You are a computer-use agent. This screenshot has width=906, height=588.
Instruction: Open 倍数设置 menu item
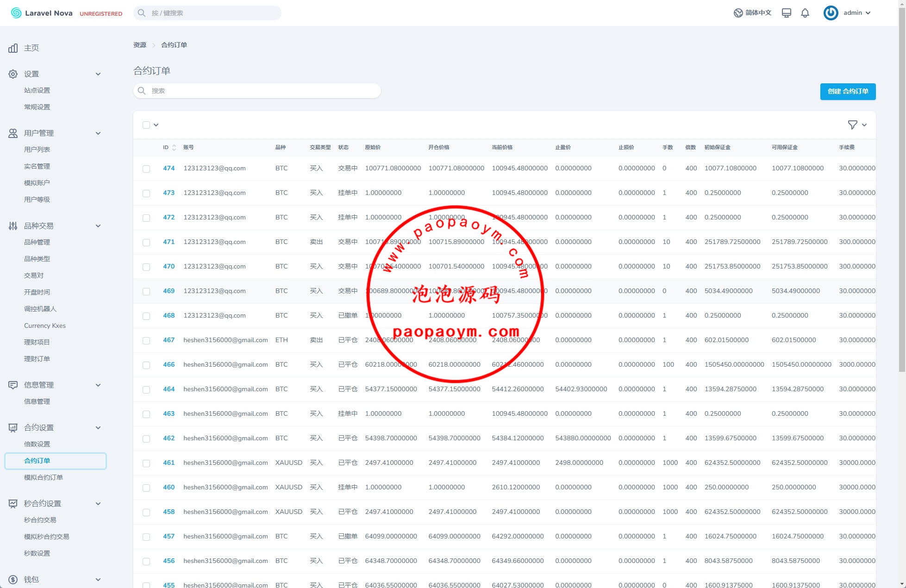(x=37, y=444)
